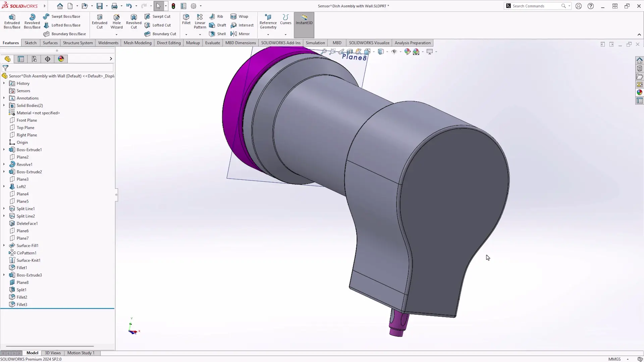Click the Reference Geometry button
This screenshot has height=362, width=644.
tap(268, 21)
